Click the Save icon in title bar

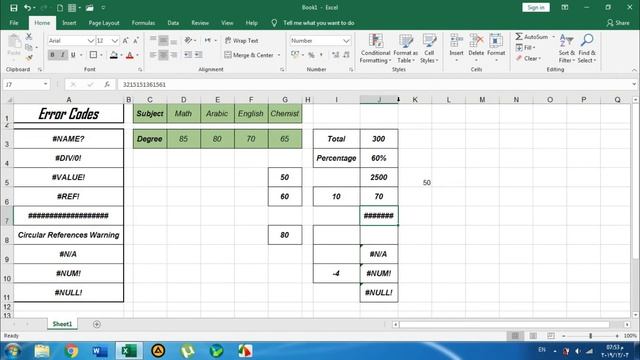click(x=13, y=8)
